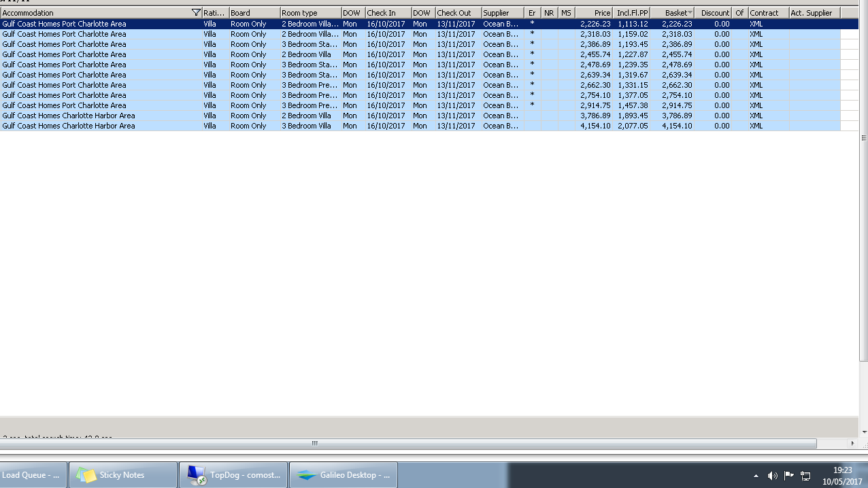Sort by the Check Out column header

pos(458,13)
